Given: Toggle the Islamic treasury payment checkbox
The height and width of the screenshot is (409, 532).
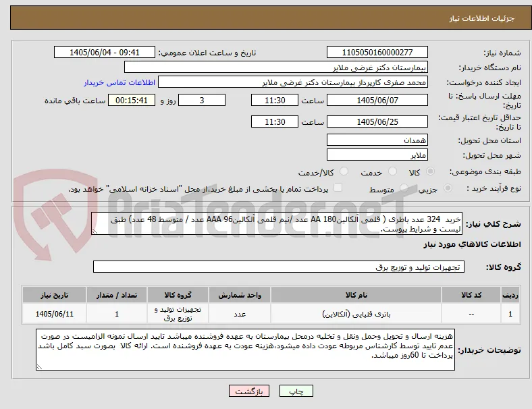Looking at the screenshot, I should pyautogui.click(x=338, y=188).
